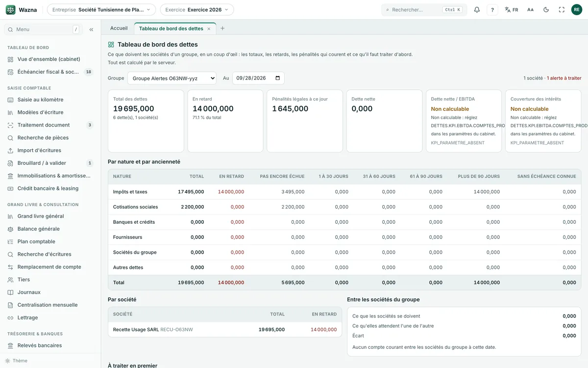
Task: Click the Immobilisations bank icon
Action: click(11, 176)
